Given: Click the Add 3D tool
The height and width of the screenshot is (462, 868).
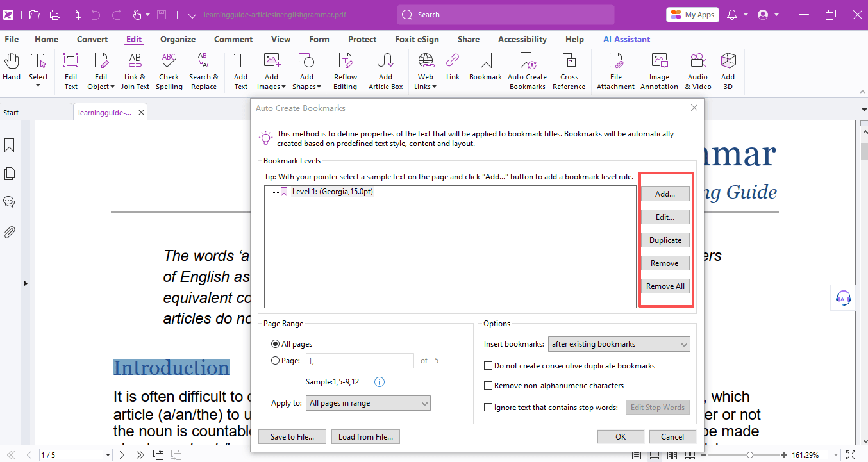Looking at the screenshot, I should [728, 71].
